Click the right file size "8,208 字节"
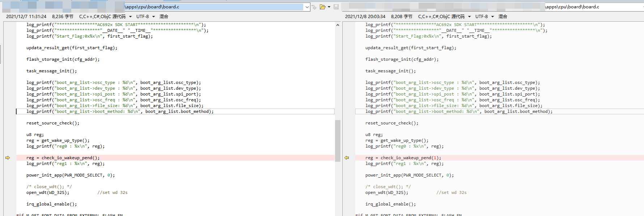Viewport: 644px width, 216px height. [x=402, y=17]
